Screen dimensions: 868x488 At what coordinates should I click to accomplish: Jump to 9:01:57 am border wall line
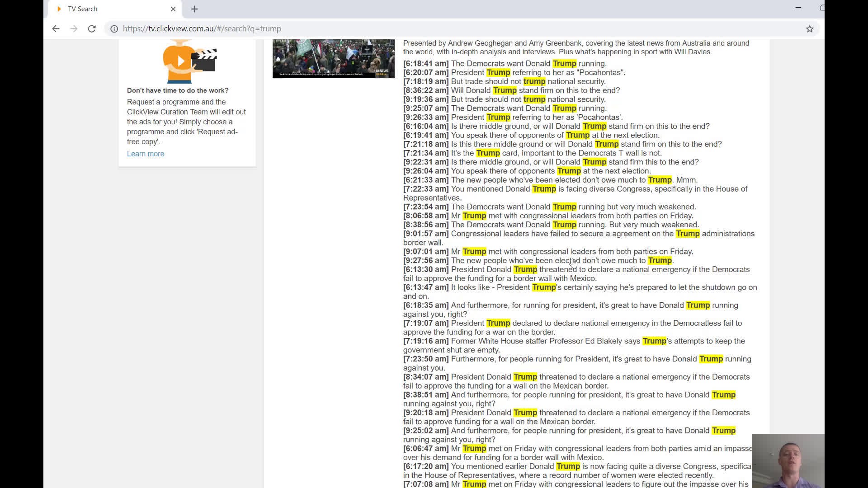[x=426, y=234]
